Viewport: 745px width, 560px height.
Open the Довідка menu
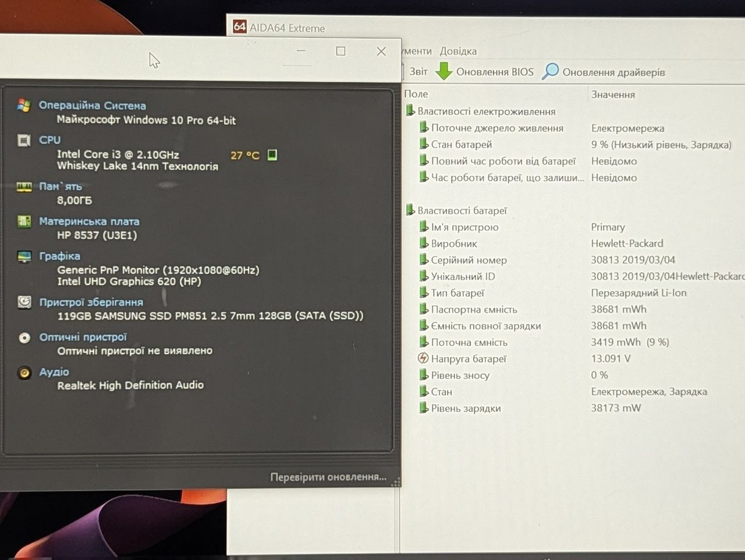(x=458, y=51)
